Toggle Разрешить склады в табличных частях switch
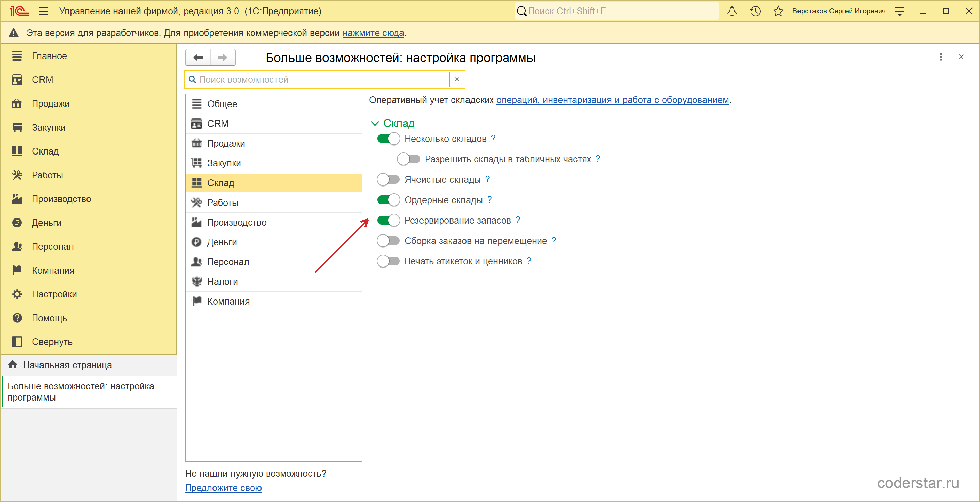Screen dimensions: 980x502 click(409, 159)
